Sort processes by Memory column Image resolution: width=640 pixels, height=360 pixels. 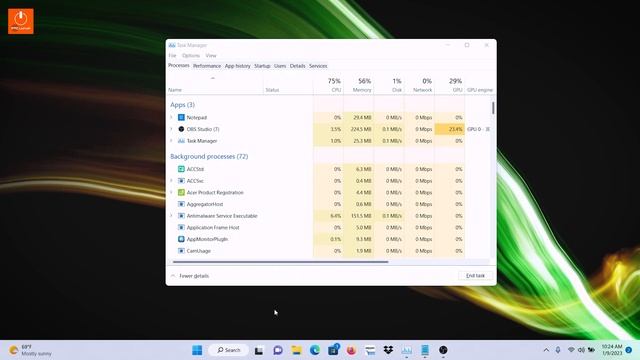click(358, 85)
